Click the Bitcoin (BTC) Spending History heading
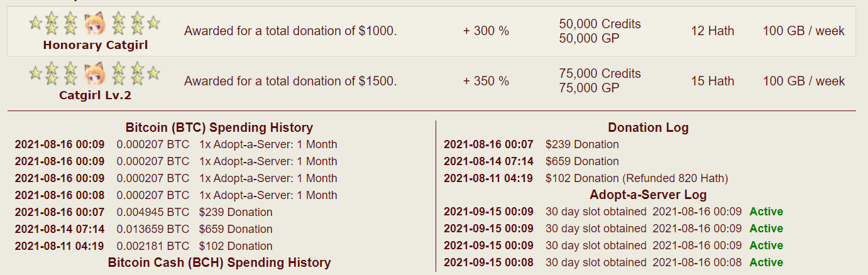The width and height of the screenshot is (868, 275). tap(219, 127)
